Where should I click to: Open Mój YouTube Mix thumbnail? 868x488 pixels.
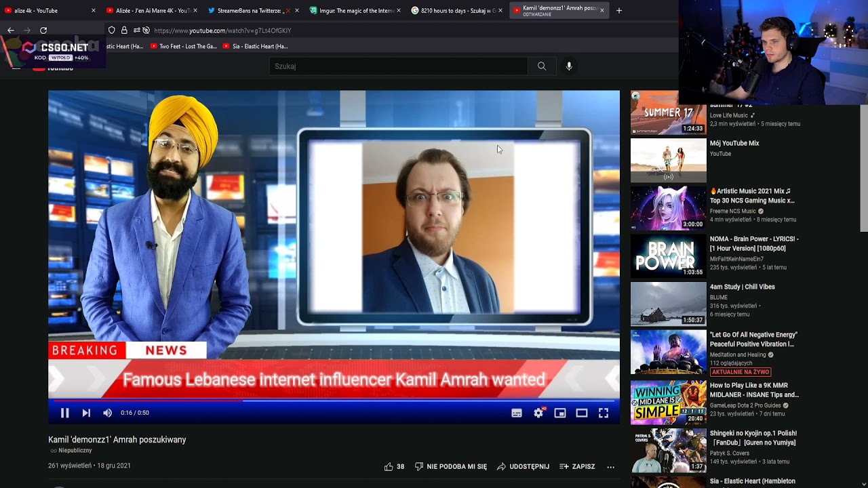669,161
